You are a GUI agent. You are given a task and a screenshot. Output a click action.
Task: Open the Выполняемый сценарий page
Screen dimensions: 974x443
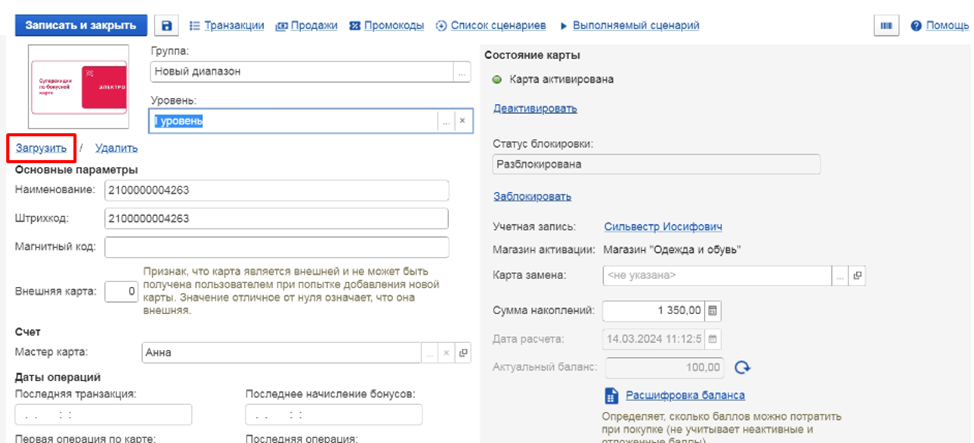(x=636, y=25)
